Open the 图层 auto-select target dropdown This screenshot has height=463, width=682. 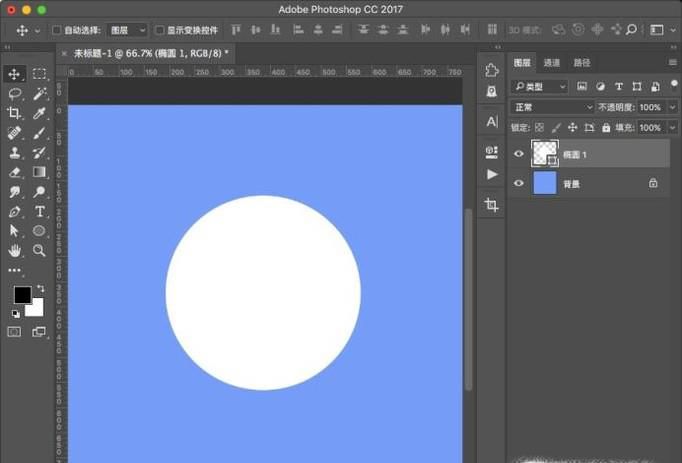pyautogui.click(x=126, y=31)
